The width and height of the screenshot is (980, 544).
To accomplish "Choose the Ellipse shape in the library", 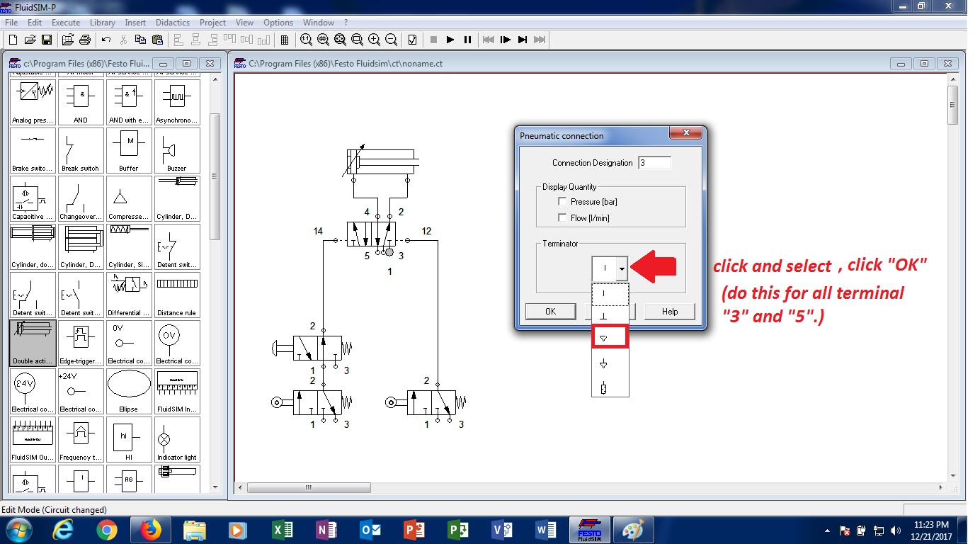I will [x=129, y=391].
